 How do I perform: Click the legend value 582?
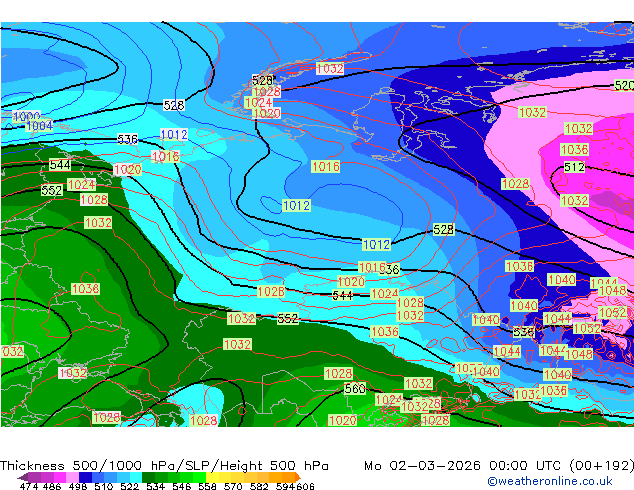click(259, 486)
